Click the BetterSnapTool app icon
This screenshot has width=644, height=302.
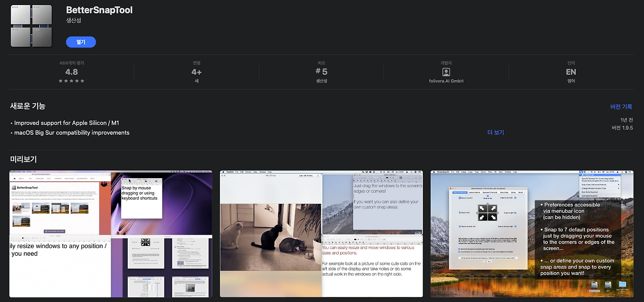31,26
